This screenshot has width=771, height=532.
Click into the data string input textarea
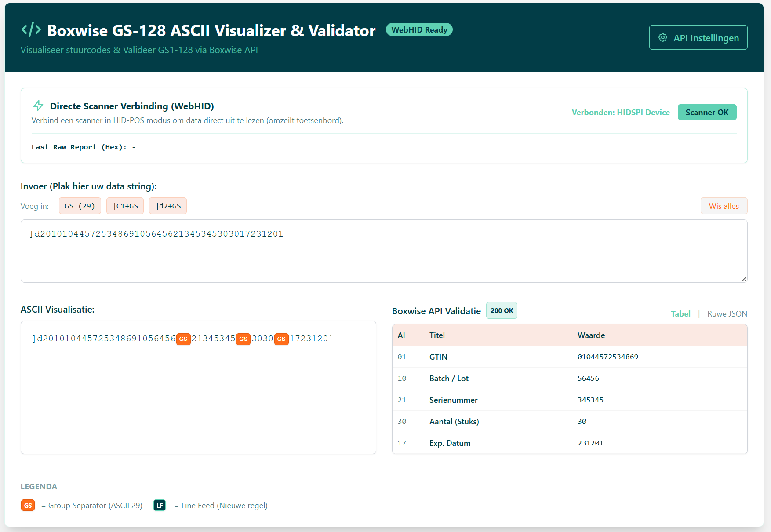[x=383, y=255]
